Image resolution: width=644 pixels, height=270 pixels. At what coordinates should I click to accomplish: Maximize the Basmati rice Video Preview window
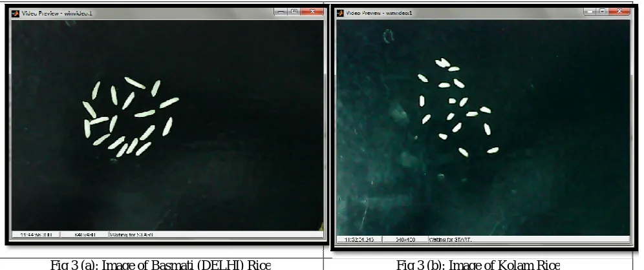pyautogui.click(x=294, y=12)
